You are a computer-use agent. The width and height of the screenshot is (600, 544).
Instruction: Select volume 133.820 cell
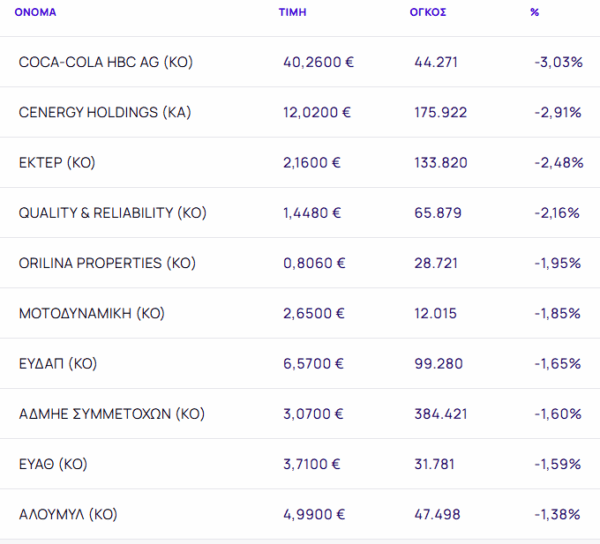click(441, 163)
